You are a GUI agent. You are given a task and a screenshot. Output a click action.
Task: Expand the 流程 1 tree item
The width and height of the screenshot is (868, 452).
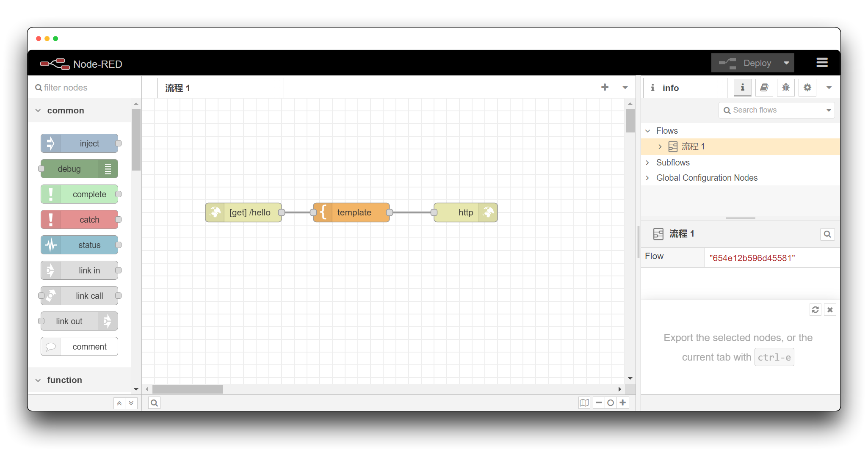(x=660, y=147)
